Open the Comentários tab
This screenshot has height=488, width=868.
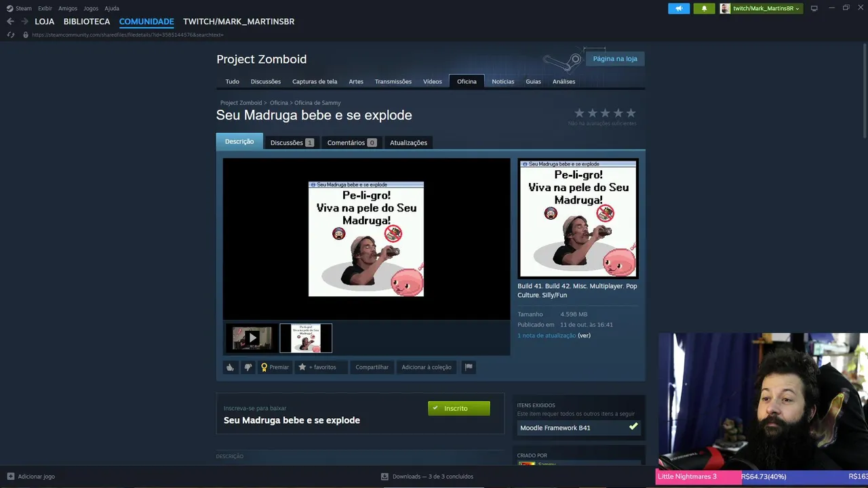351,142
